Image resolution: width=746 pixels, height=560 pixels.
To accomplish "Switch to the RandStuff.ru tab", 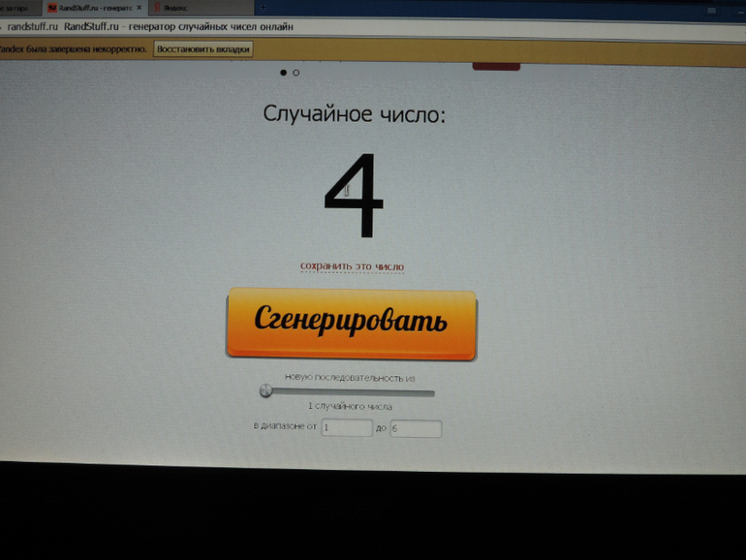I will (94, 8).
